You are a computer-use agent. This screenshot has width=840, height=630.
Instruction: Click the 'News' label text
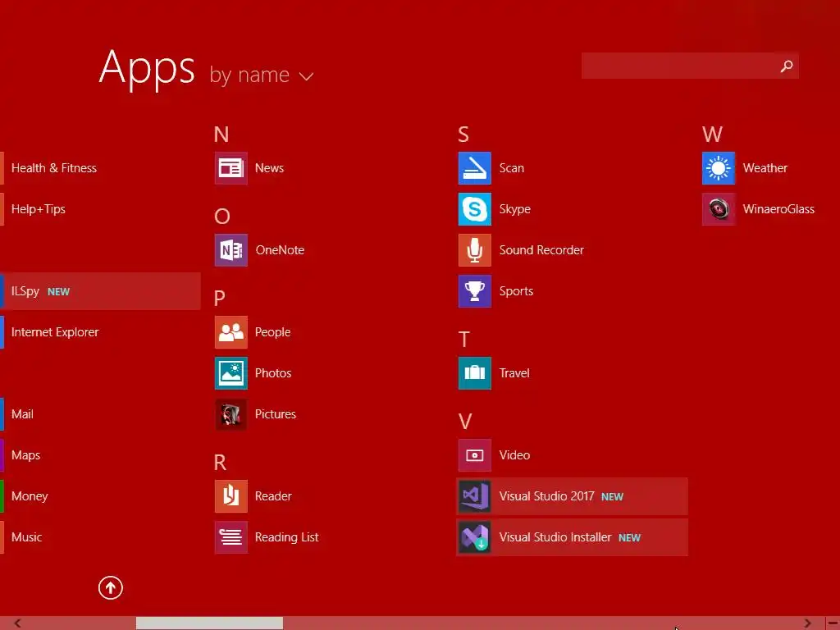(269, 168)
